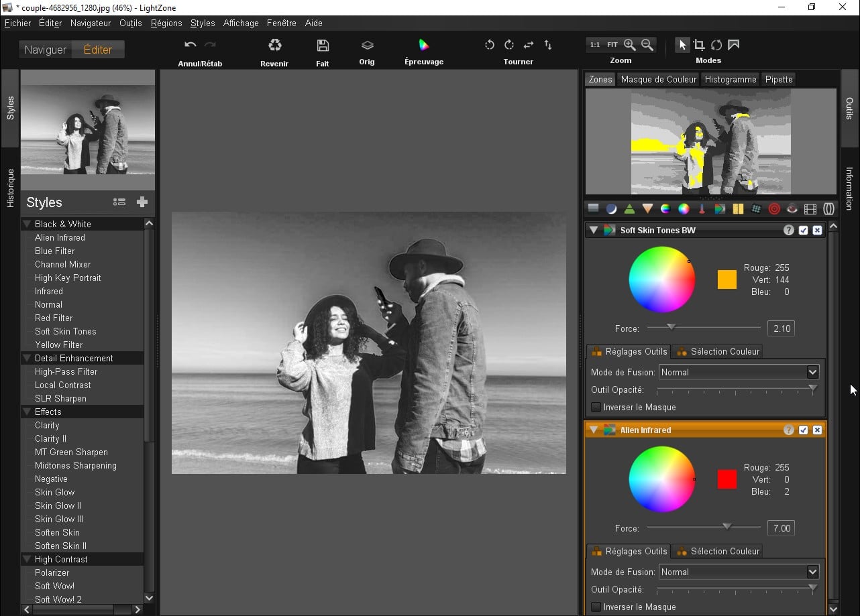Click the zoom in magnifier icon
This screenshot has height=616, width=860.
629,45
